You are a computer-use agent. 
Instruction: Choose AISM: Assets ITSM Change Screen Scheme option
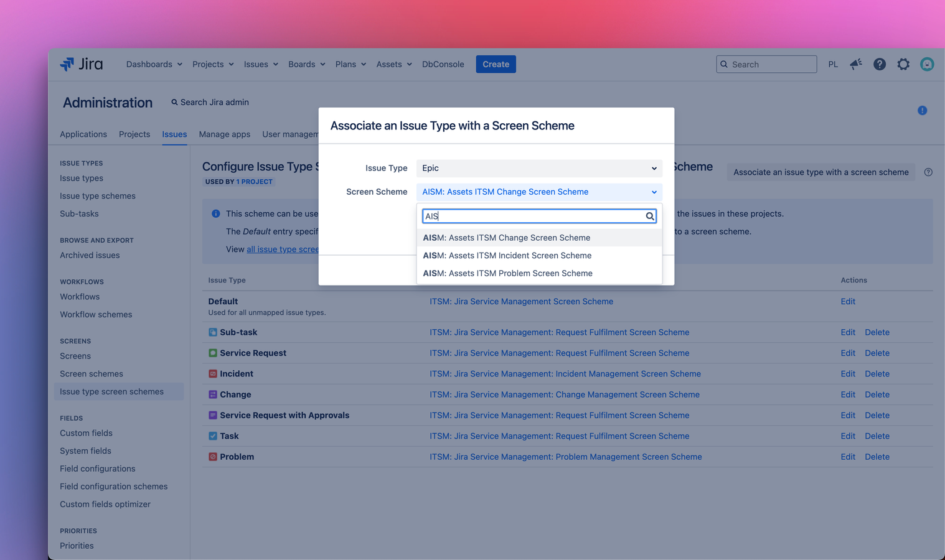tap(539, 238)
